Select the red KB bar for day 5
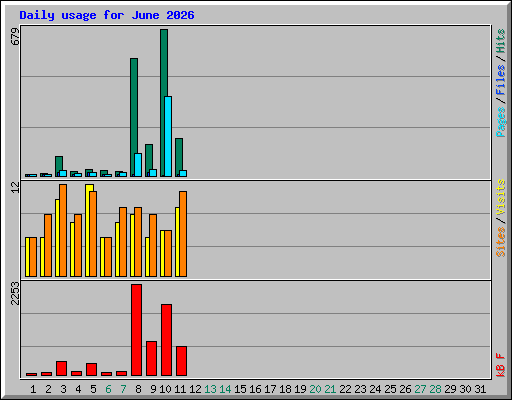Screen dimensions: 512x400 tap(91, 369)
